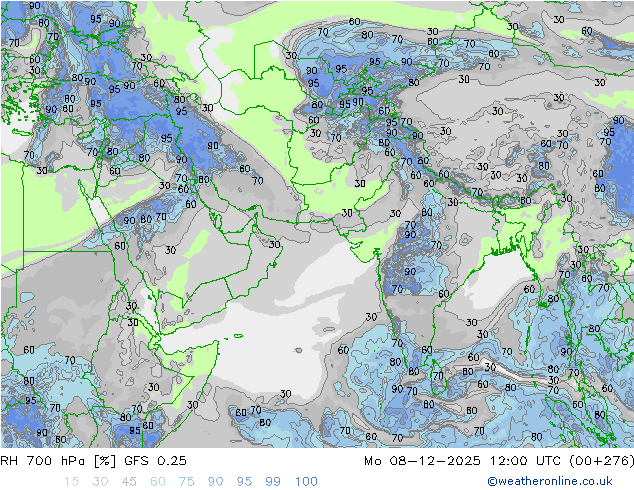Click the date 'Mo 08-12-2025'
Viewport: 634px width, 490px height.
[x=422, y=461]
